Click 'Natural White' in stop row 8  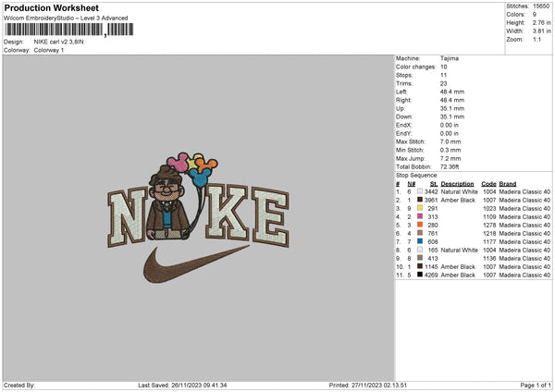tap(459, 251)
